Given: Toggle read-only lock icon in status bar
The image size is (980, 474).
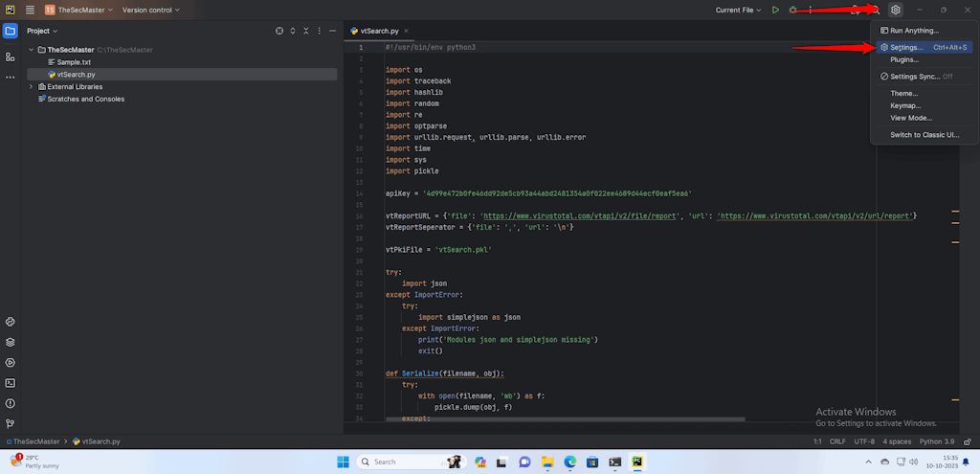Looking at the screenshot, I should 967,441.
